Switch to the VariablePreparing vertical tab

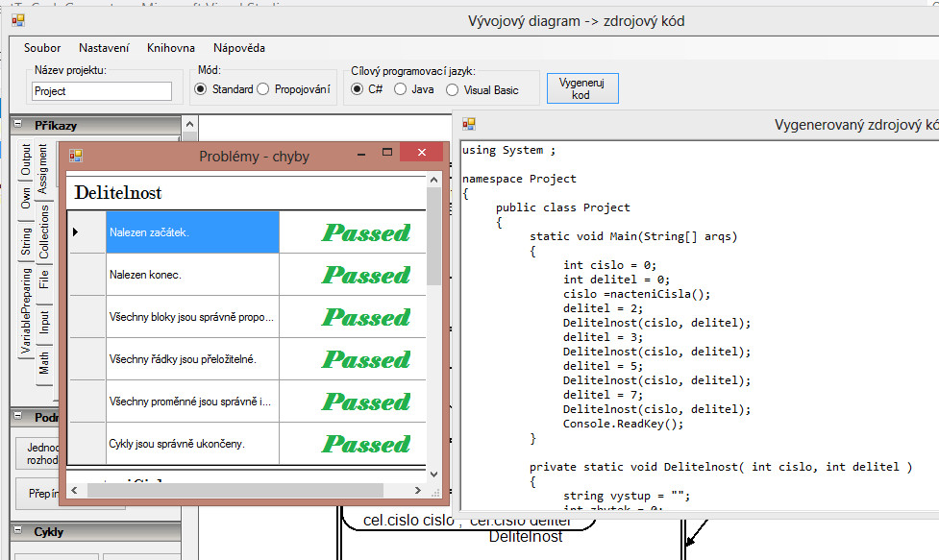pyautogui.click(x=26, y=310)
